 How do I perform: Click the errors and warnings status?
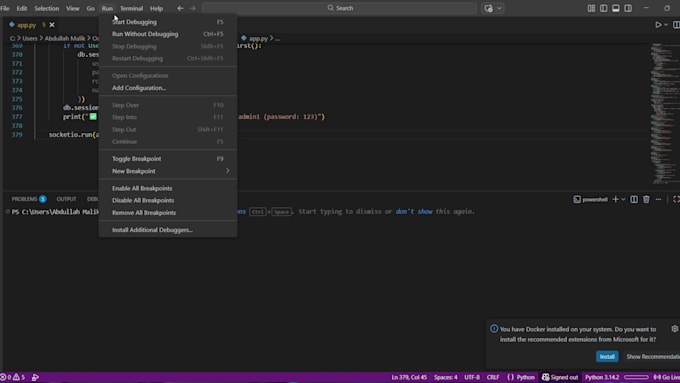pos(13,377)
